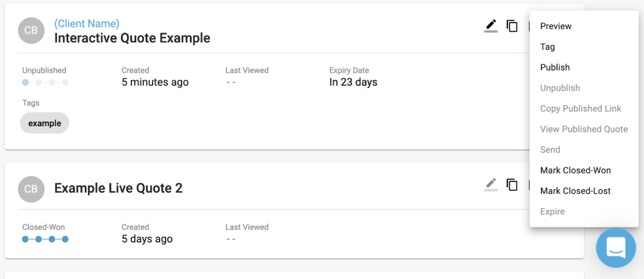Click the CB avatar on Example Live Quote 2

pyautogui.click(x=31, y=189)
